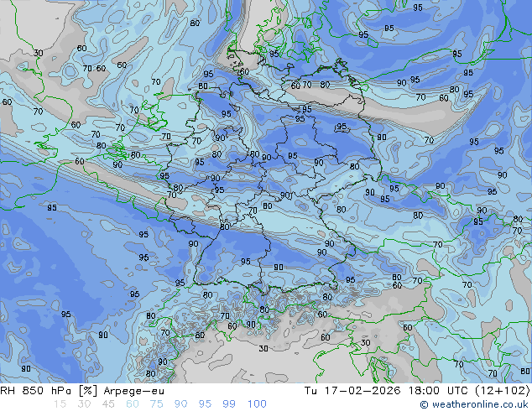Click the weatheronline.co.uk copyright link
The height and width of the screenshot is (411, 532).
pos(475,404)
